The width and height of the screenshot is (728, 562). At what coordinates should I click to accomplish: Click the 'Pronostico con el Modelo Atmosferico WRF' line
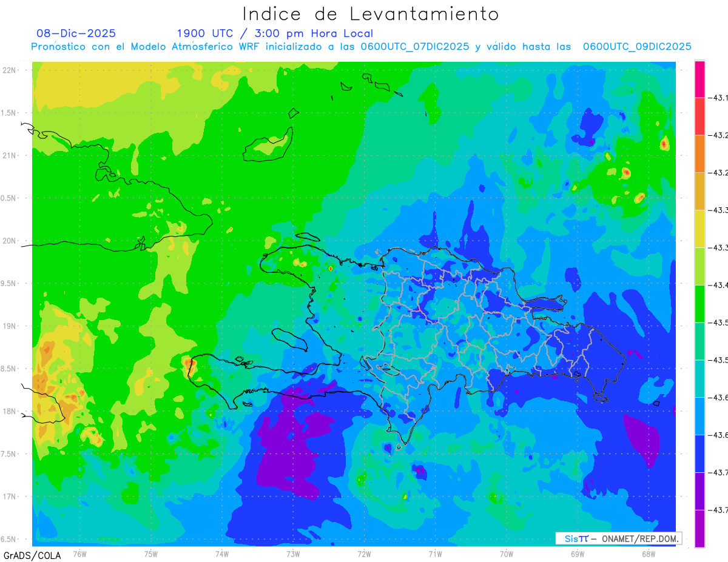pyautogui.click(x=361, y=47)
